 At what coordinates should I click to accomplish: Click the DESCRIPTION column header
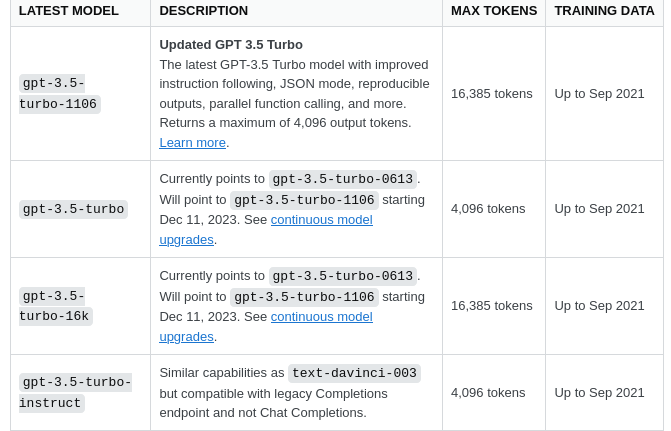coord(203,11)
